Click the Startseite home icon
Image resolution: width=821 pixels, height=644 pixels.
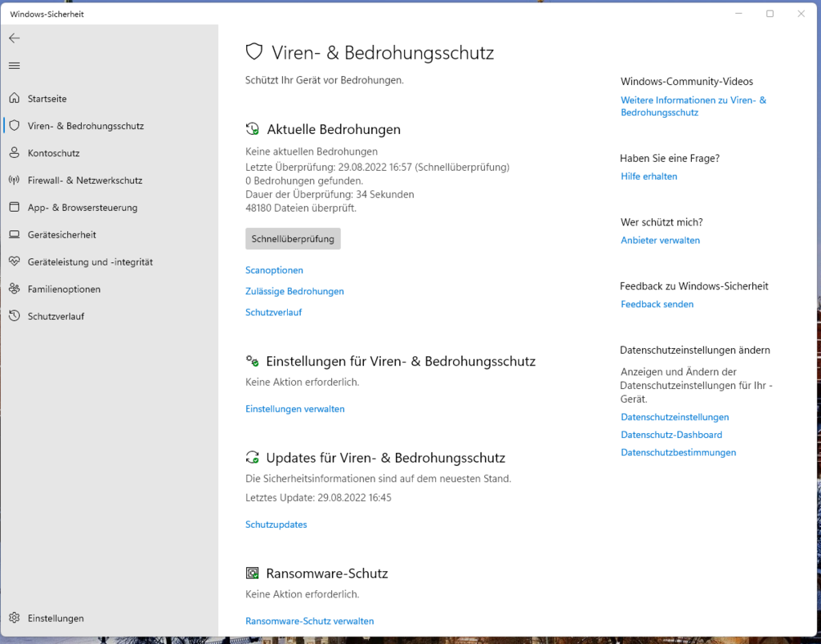14,98
